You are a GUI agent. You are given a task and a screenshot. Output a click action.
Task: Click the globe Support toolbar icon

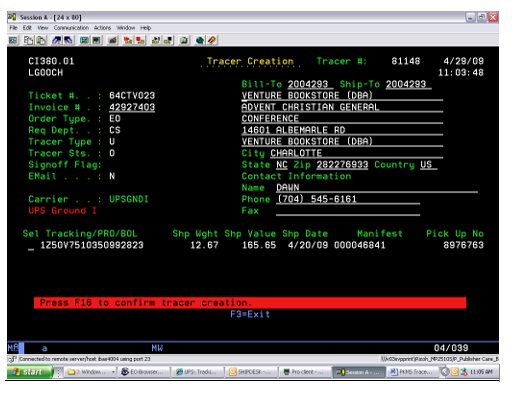[x=200, y=40]
